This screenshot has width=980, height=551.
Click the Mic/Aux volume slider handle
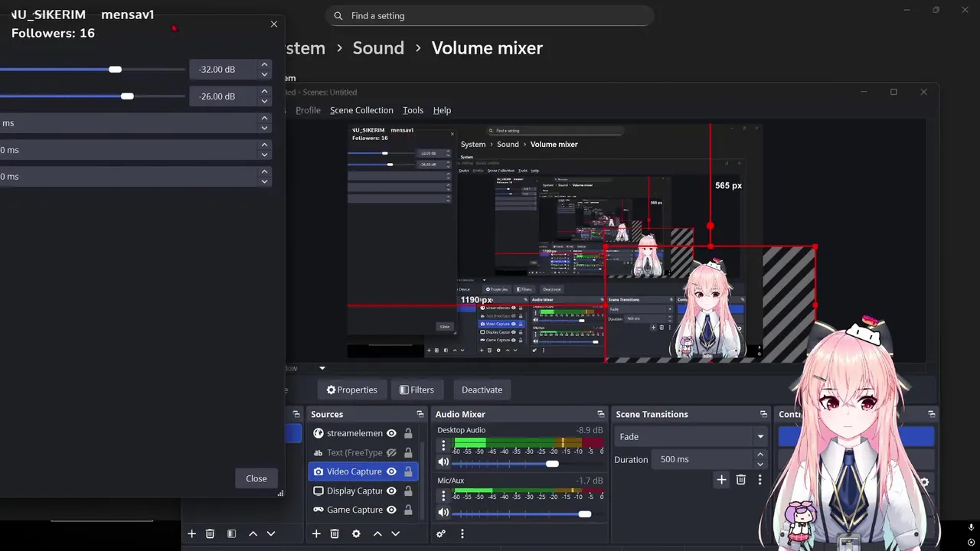585,514
